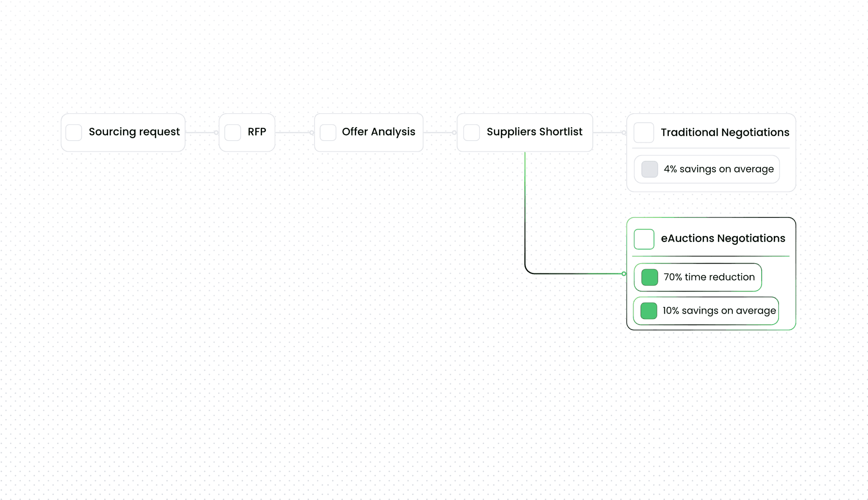Image resolution: width=868 pixels, height=500 pixels.
Task: Click green square beside 70% time reduction
Action: point(649,278)
